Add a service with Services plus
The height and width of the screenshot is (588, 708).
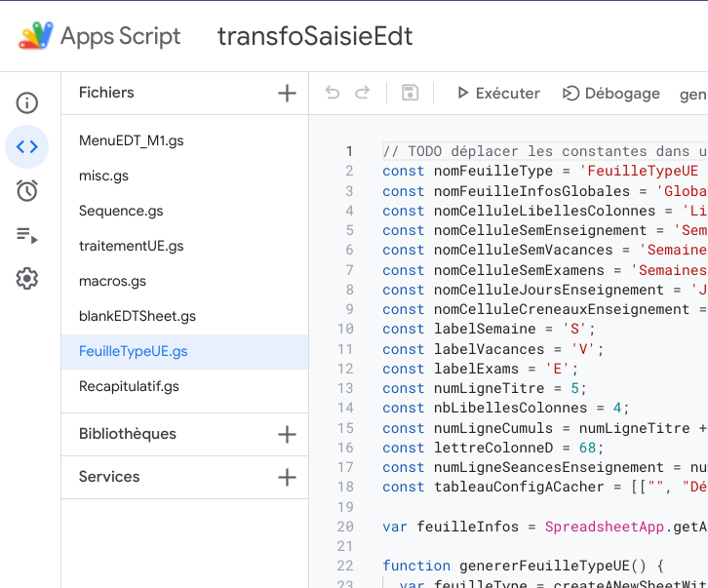(287, 478)
